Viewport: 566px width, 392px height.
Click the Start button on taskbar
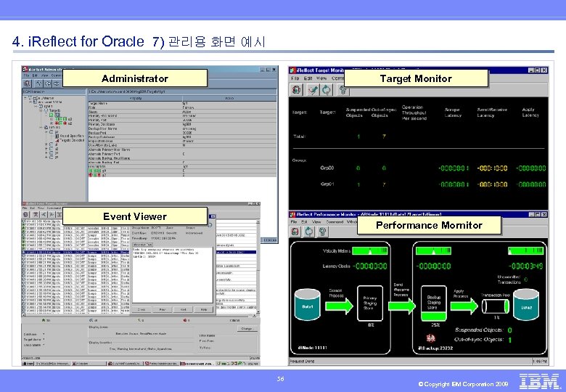[x=28, y=364]
